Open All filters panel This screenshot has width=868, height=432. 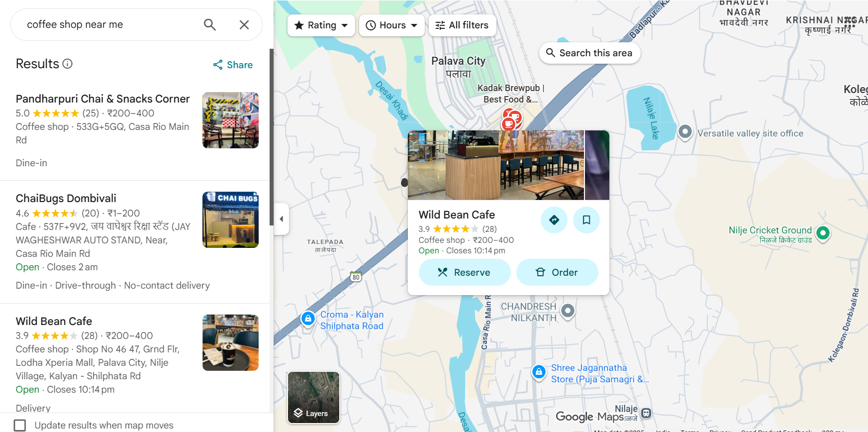[x=462, y=25]
